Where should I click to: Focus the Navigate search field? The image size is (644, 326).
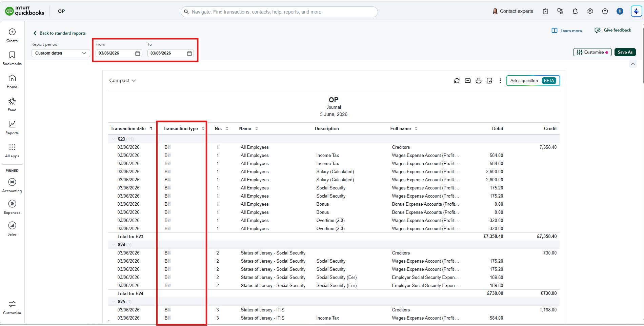(x=279, y=12)
